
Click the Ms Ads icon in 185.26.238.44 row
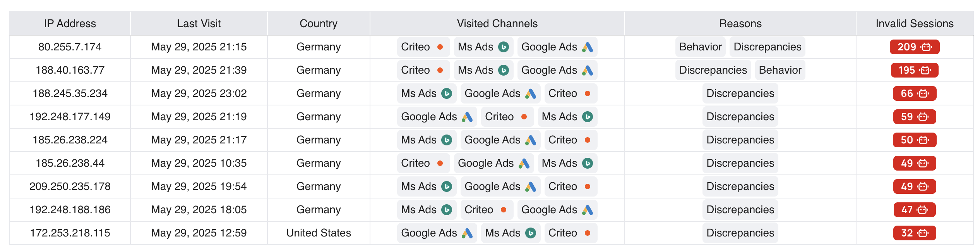tap(587, 163)
